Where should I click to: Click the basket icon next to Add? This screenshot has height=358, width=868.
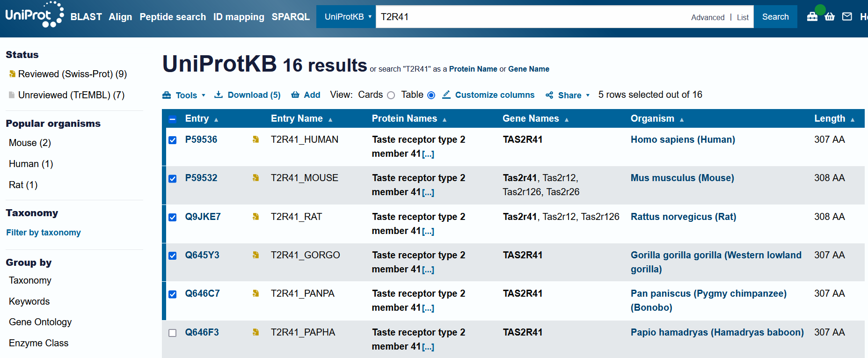tap(295, 95)
